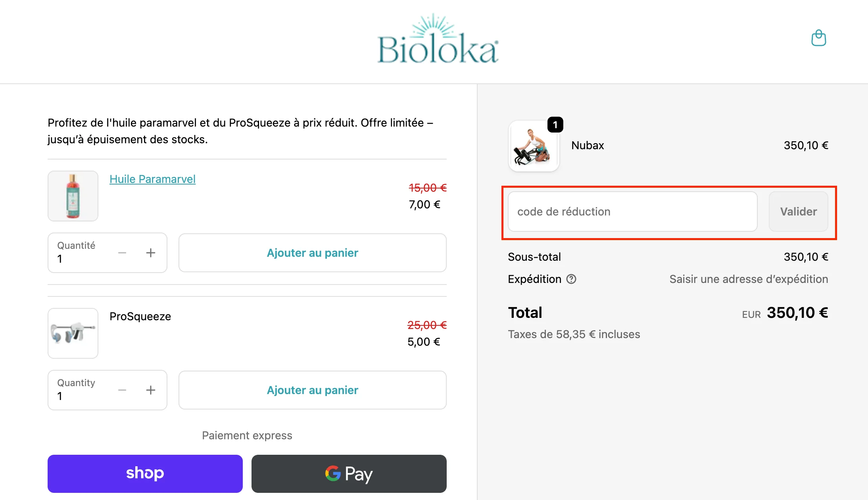Click the ProSqueeze product image
868x500 pixels.
[73, 333]
